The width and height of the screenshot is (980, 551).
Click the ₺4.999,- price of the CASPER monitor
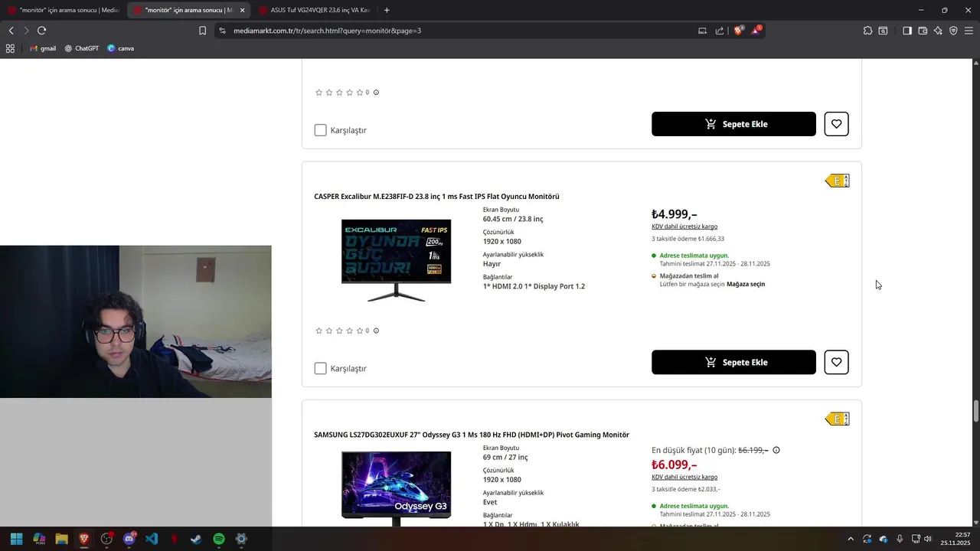point(674,214)
